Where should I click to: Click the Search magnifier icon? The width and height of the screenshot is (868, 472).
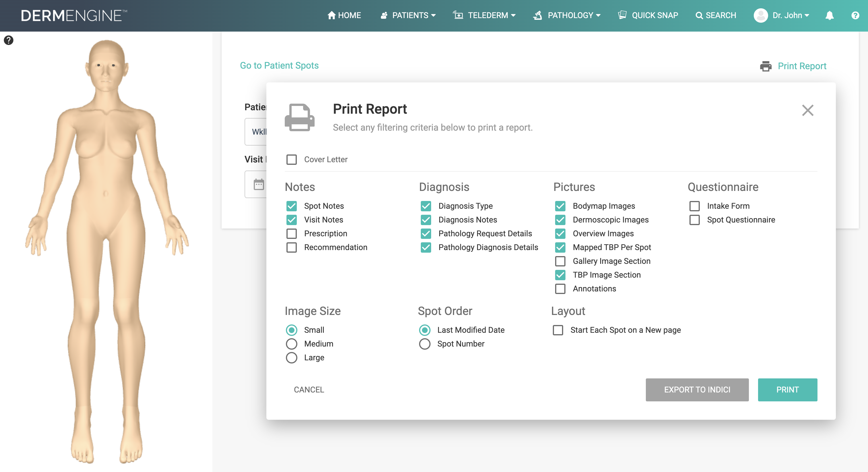pyautogui.click(x=699, y=16)
